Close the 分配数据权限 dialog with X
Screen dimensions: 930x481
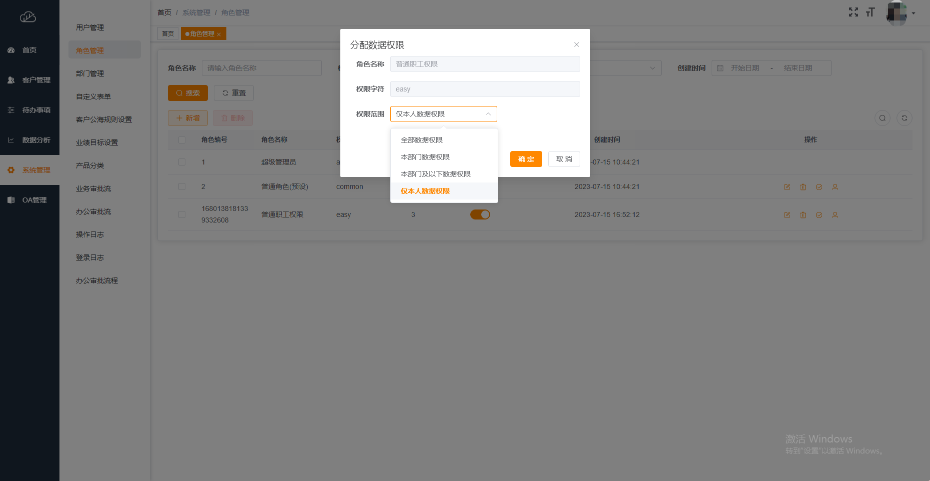pyautogui.click(x=576, y=45)
